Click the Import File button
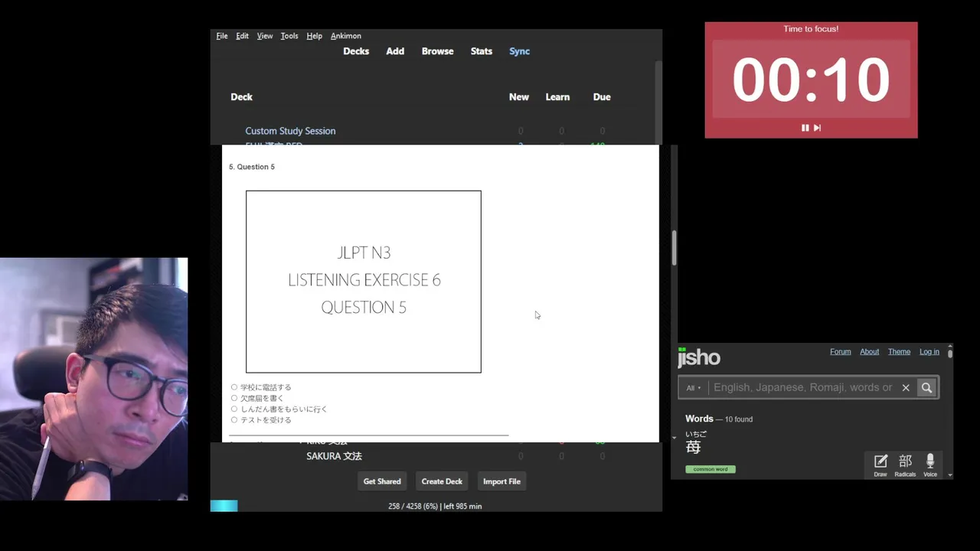Screen dimensions: 980x551 (x=501, y=481)
